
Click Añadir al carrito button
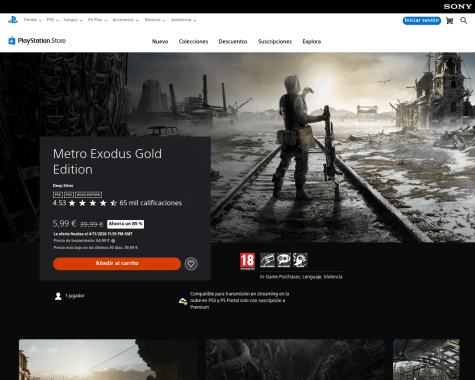coord(117,263)
